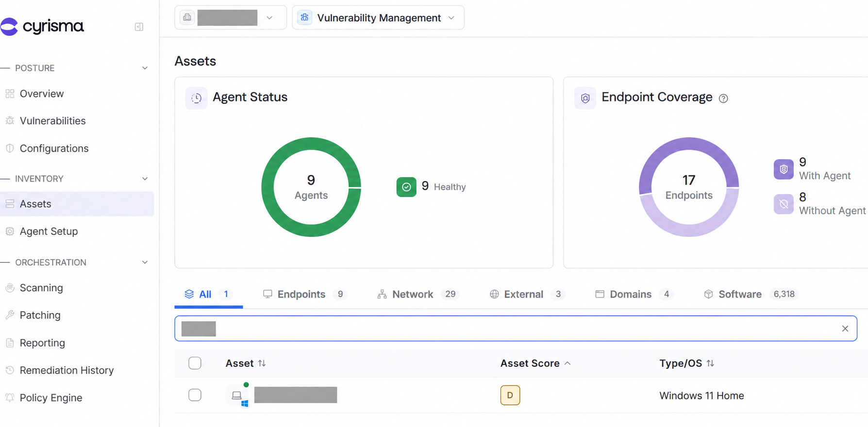The height and width of the screenshot is (427, 868).
Task: Click the Without Agent shield icon
Action: point(784,204)
